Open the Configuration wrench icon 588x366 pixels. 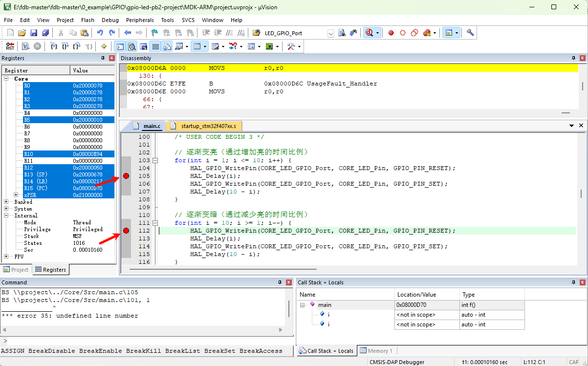point(470,33)
